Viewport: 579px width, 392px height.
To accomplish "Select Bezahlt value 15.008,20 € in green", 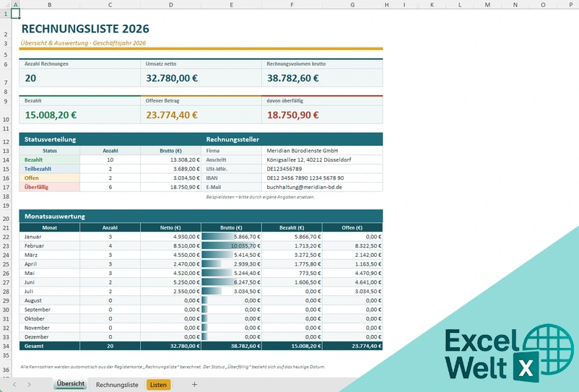I will point(51,116).
